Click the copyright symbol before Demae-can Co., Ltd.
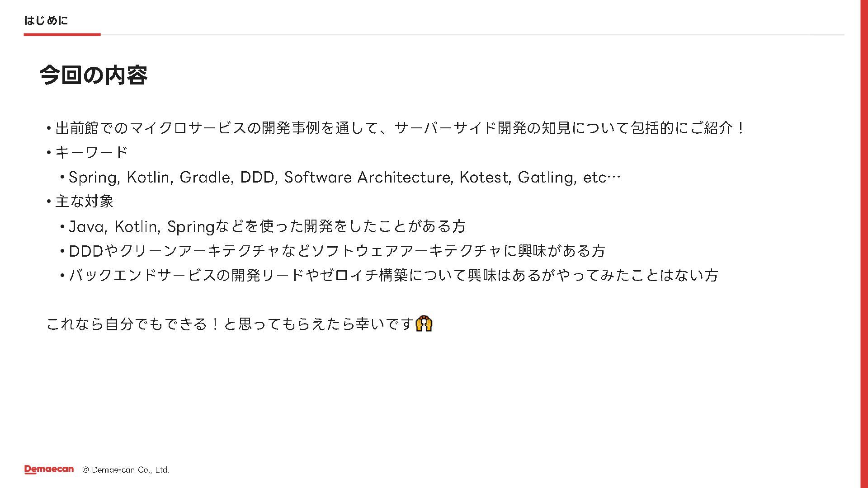Image resolution: width=868 pixels, height=488 pixels. coord(85,470)
